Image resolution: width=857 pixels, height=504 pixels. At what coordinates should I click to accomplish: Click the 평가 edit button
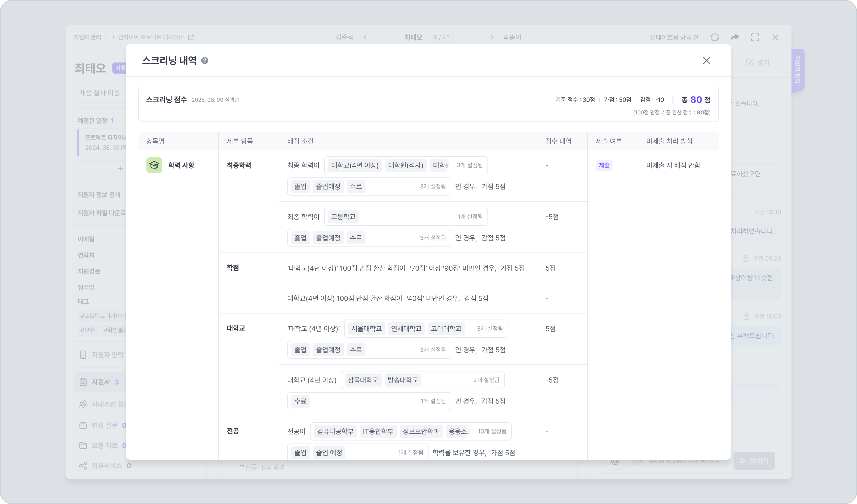pyautogui.click(x=758, y=62)
